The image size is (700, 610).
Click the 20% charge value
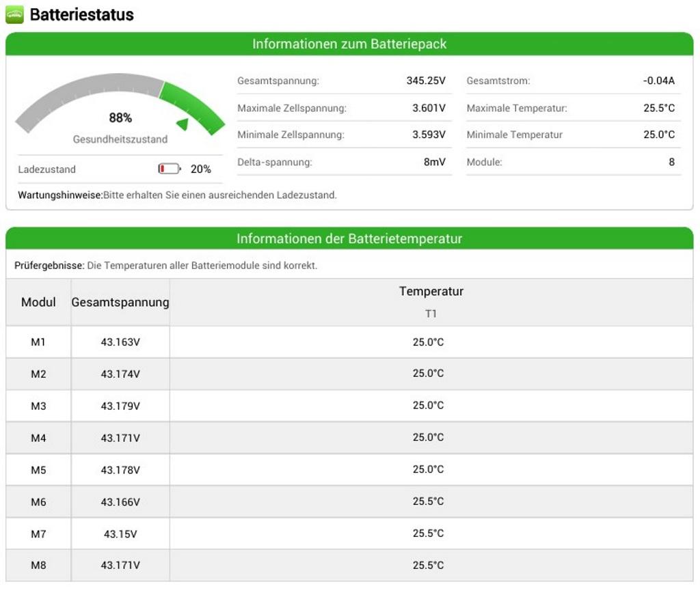(x=200, y=169)
